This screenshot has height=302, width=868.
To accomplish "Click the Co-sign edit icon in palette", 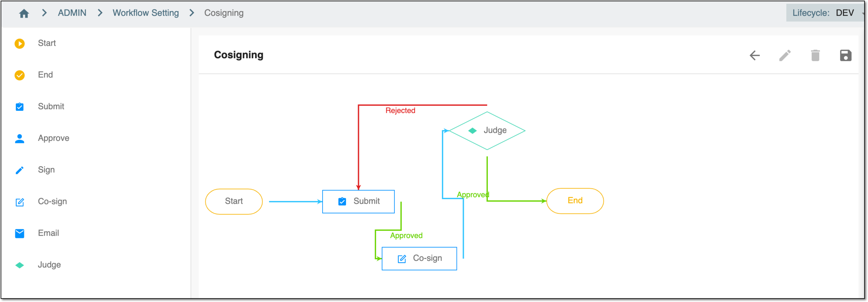I will point(20,202).
